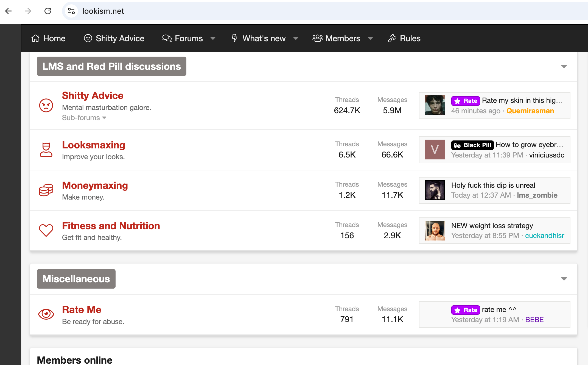588x365 pixels.
Task: Open the Forums menu dropdown arrow
Action: pos(213,38)
